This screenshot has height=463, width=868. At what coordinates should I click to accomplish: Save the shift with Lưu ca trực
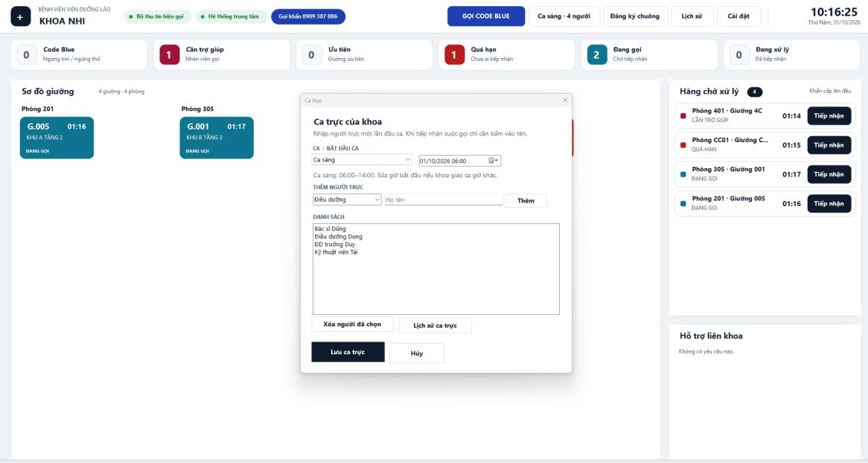tap(348, 352)
